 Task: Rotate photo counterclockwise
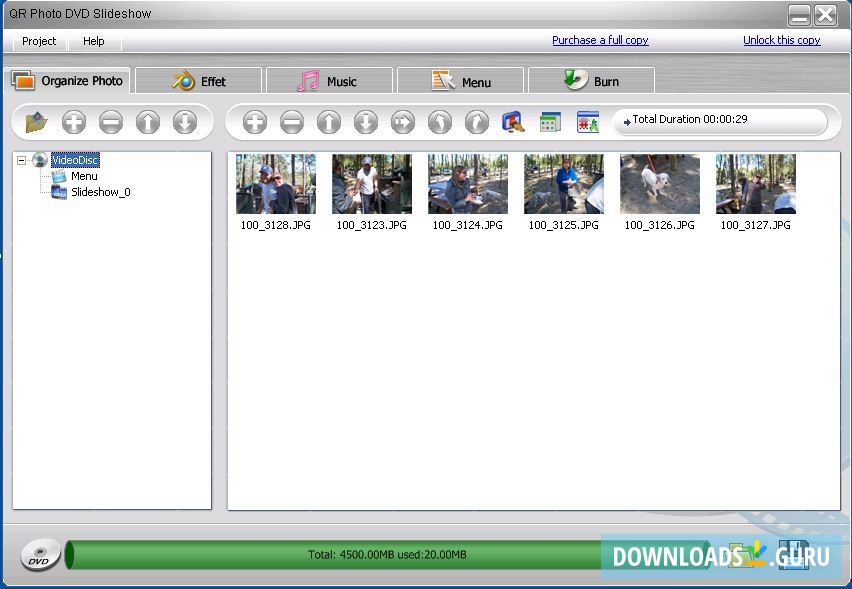point(440,122)
